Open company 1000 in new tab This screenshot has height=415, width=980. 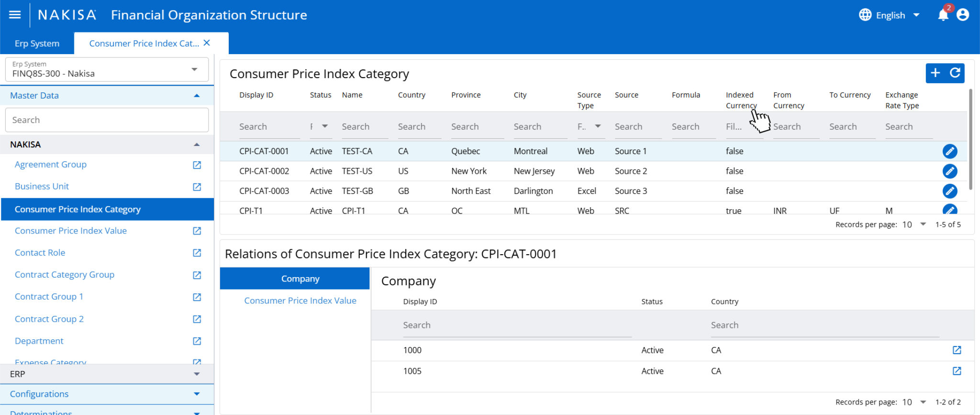[957, 350]
